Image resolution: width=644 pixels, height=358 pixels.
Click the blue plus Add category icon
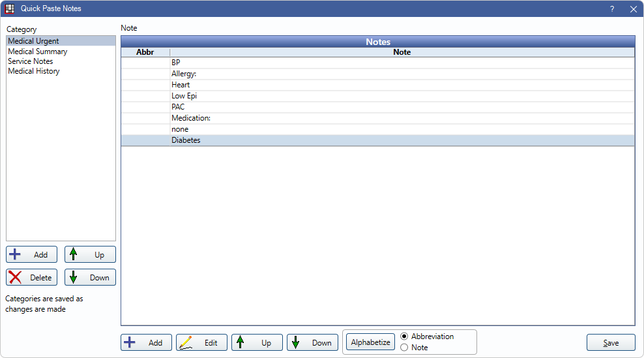16,254
